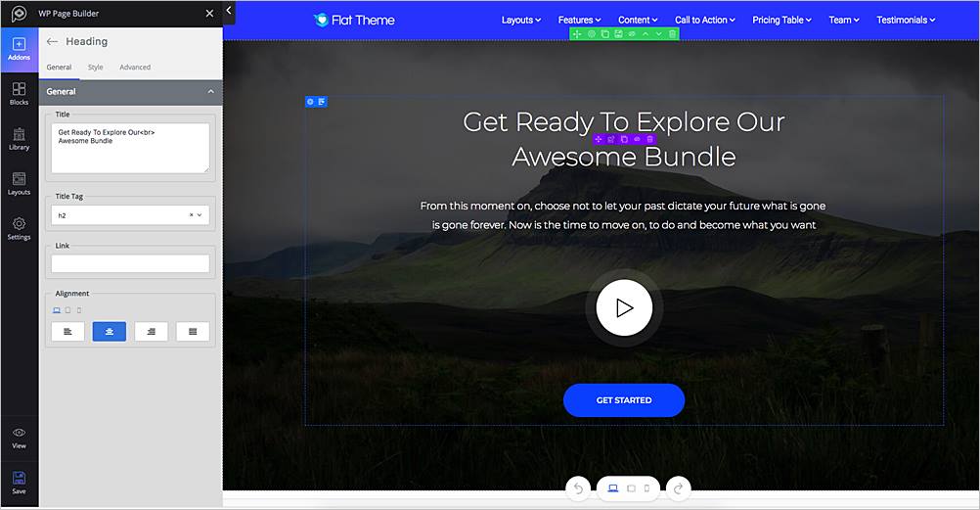The height and width of the screenshot is (510, 980).
Task: Click the Save icon in sidebar
Action: [19, 483]
